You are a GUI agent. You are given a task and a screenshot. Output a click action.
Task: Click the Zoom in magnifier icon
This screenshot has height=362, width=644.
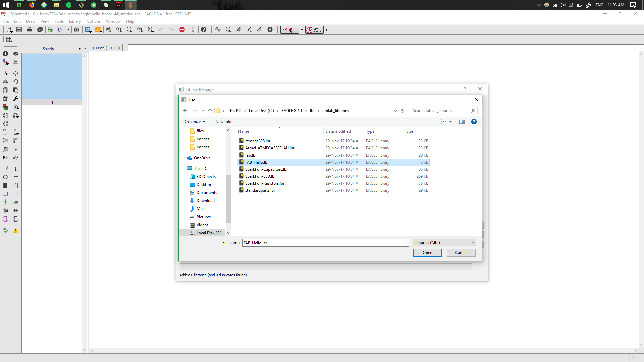(x=119, y=29)
